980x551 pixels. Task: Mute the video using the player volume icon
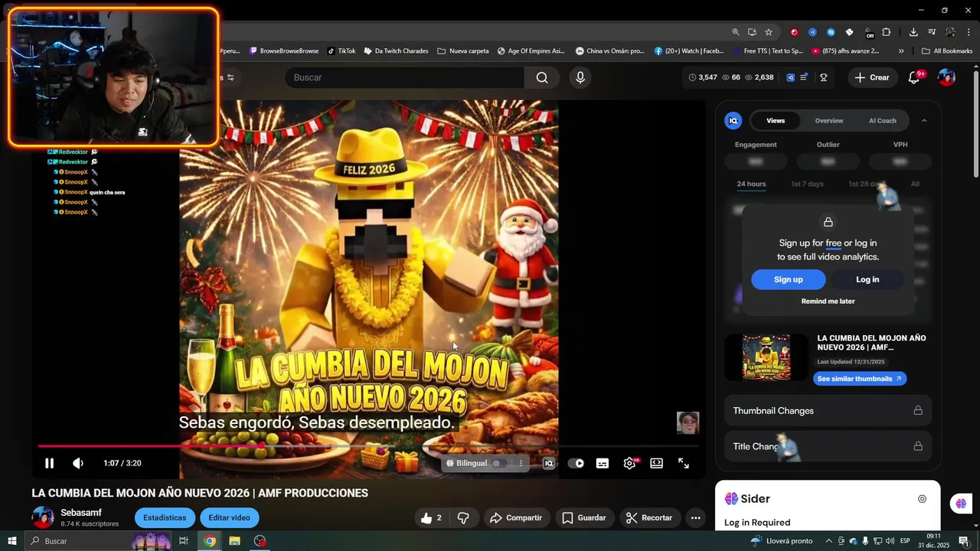[x=77, y=463]
